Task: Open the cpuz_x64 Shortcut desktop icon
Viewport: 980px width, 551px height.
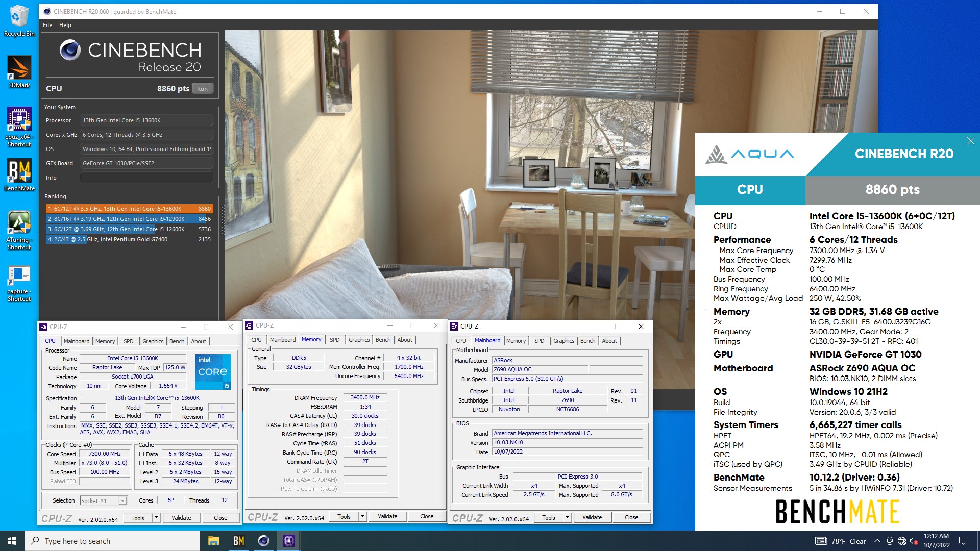Action: click(19, 128)
